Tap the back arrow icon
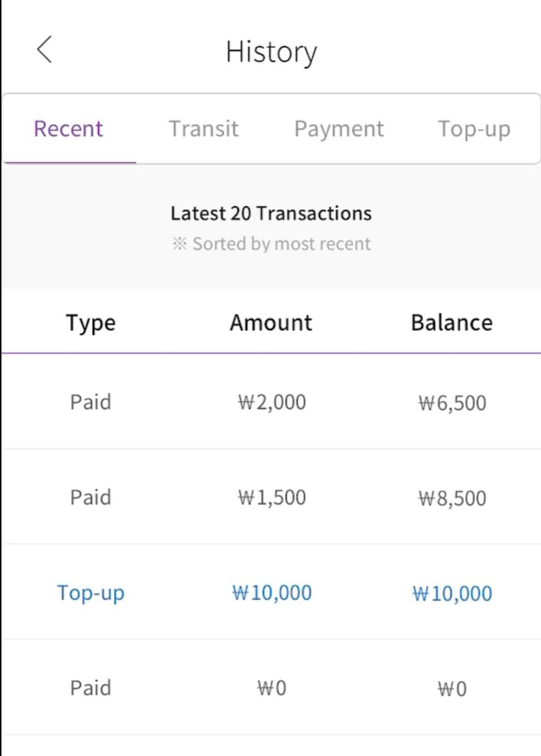The height and width of the screenshot is (756, 541). [44, 49]
